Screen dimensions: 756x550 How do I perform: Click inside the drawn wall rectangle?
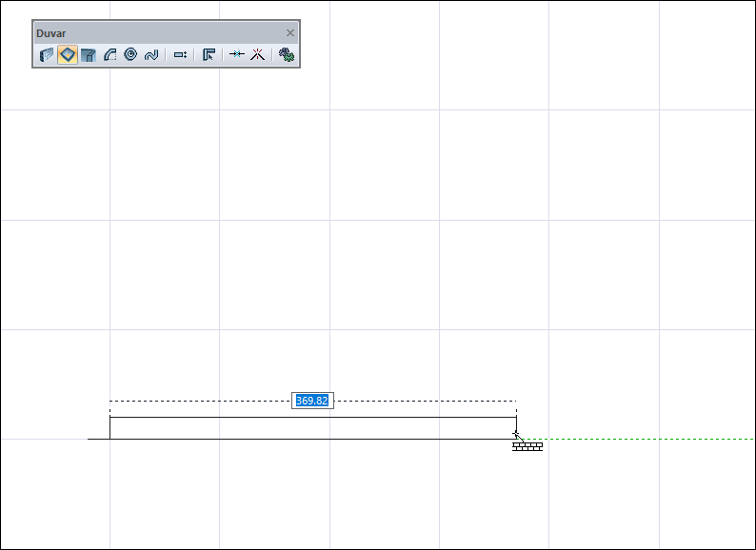pos(312,428)
